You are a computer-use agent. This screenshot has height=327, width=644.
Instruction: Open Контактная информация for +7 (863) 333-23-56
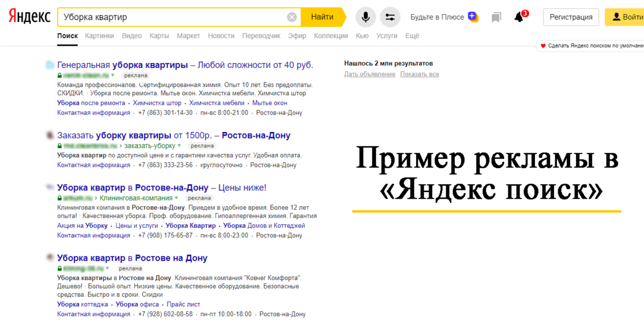point(93,165)
